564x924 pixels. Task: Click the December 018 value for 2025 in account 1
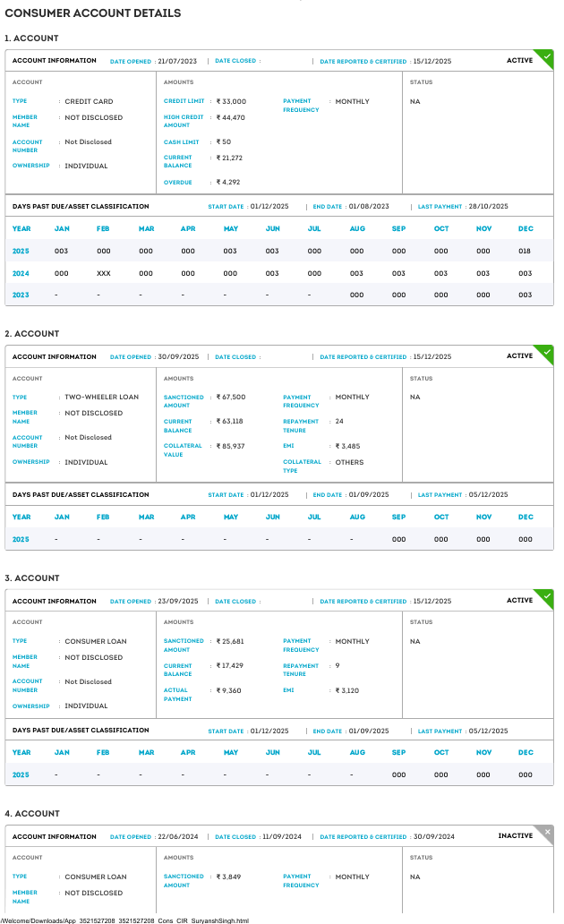click(526, 252)
